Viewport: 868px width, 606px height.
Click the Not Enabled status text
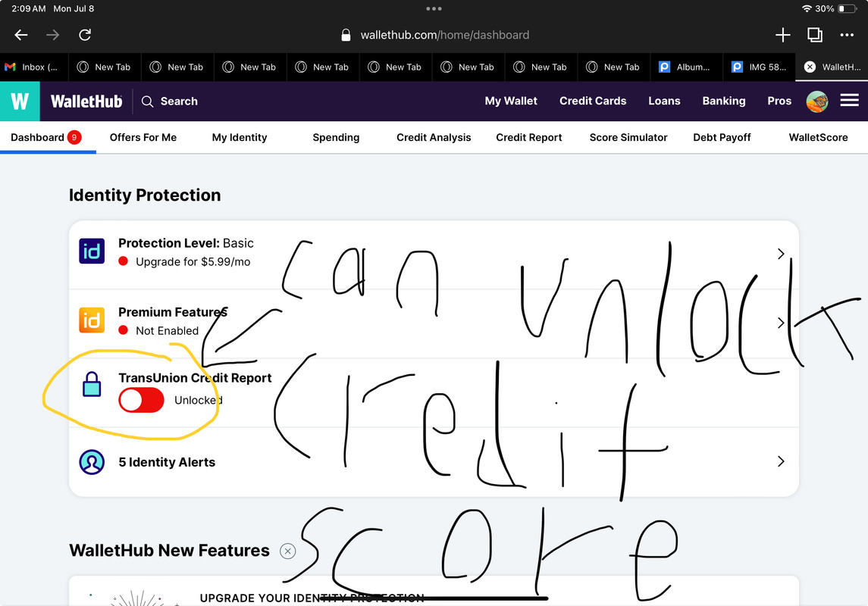(x=168, y=330)
